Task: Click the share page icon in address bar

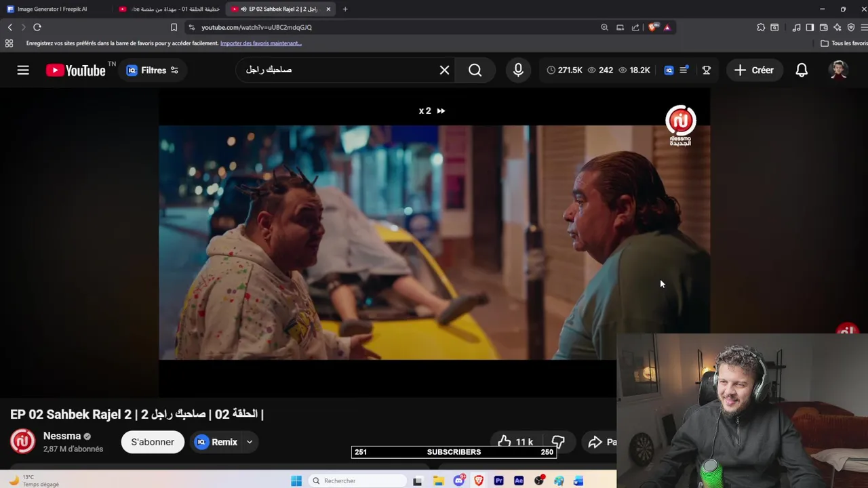Action: pyautogui.click(x=635, y=27)
